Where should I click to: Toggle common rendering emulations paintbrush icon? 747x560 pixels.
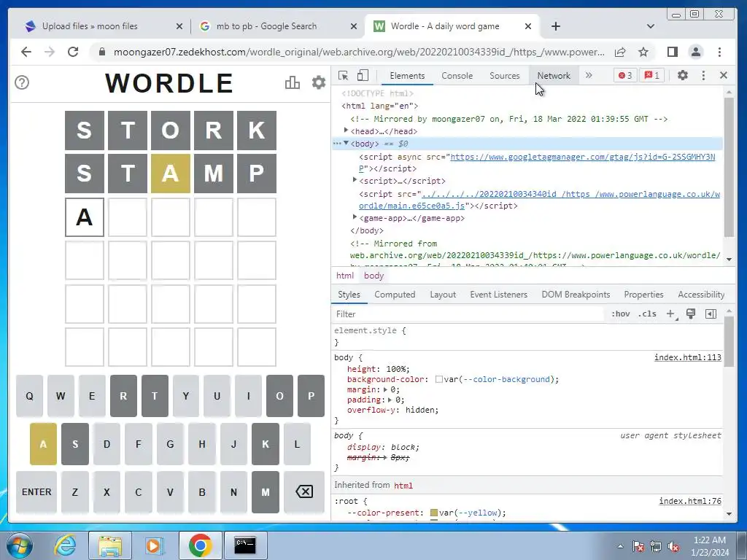tap(691, 314)
